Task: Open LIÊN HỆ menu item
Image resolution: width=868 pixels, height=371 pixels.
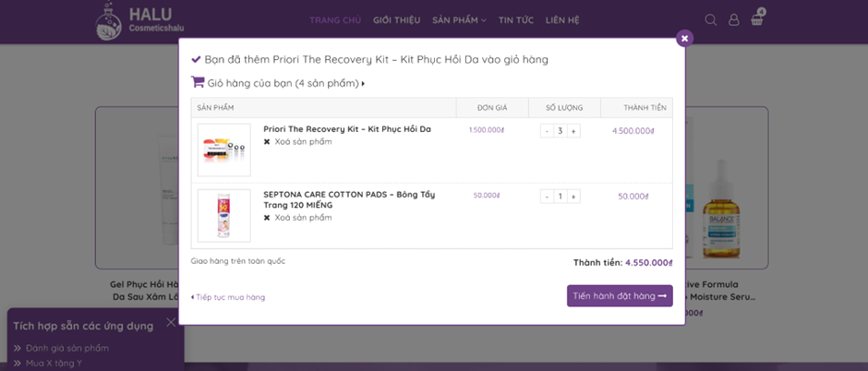Action: pyautogui.click(x=561, y=20)
